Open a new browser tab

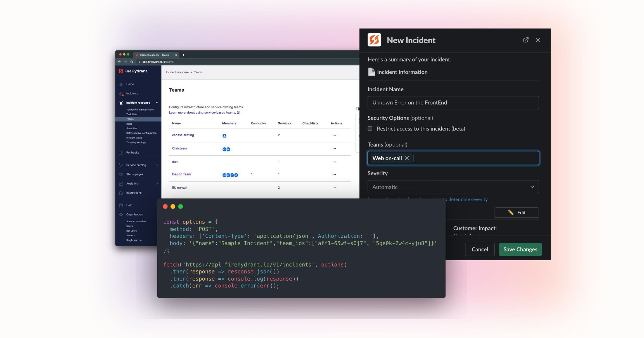[x=183, y=55]
